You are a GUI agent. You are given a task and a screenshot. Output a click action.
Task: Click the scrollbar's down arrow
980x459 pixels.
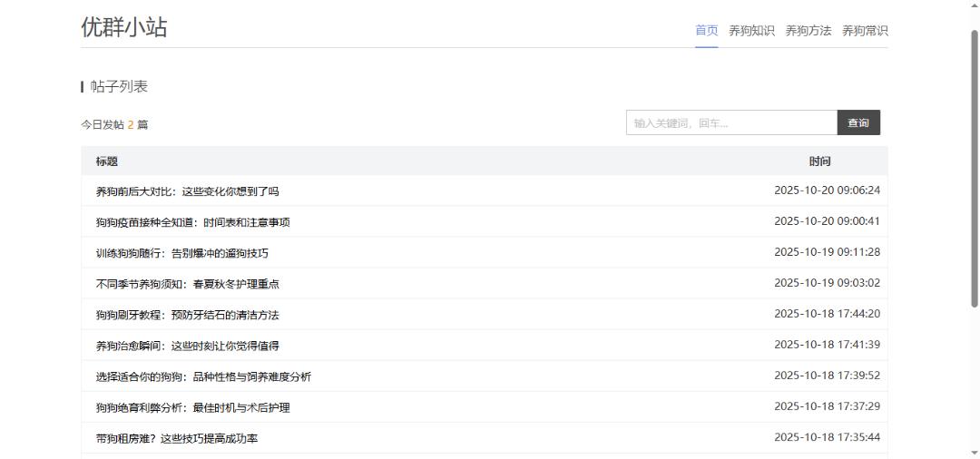[972, 451]
